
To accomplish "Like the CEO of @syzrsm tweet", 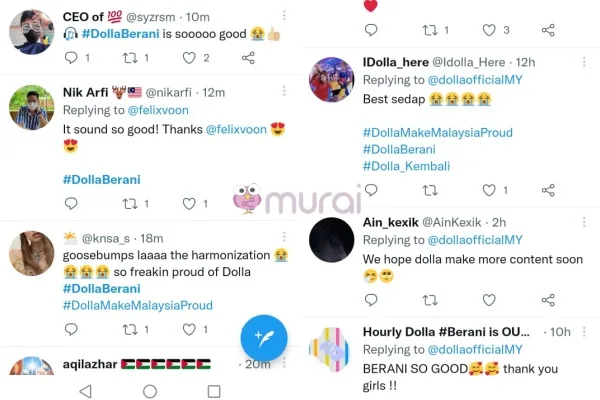I will (189, 58).
